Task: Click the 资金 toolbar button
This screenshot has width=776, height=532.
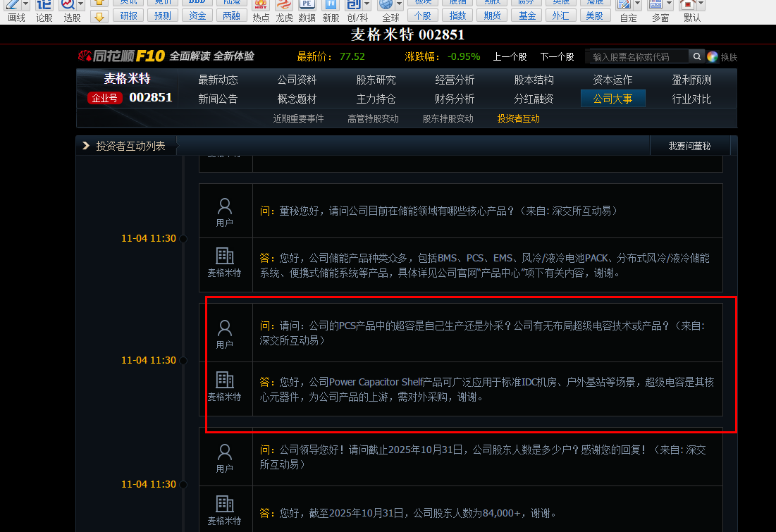Action: point(197,16)
